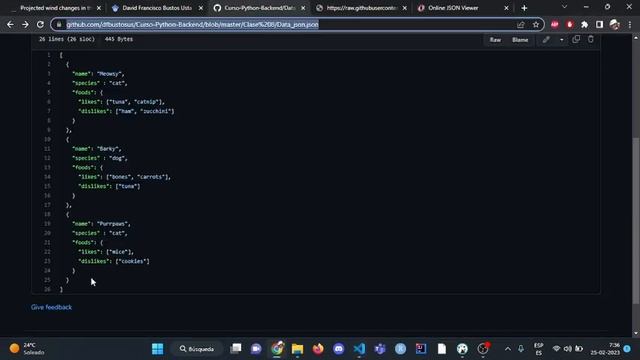Reload the GitHub page

click(40, 24)
